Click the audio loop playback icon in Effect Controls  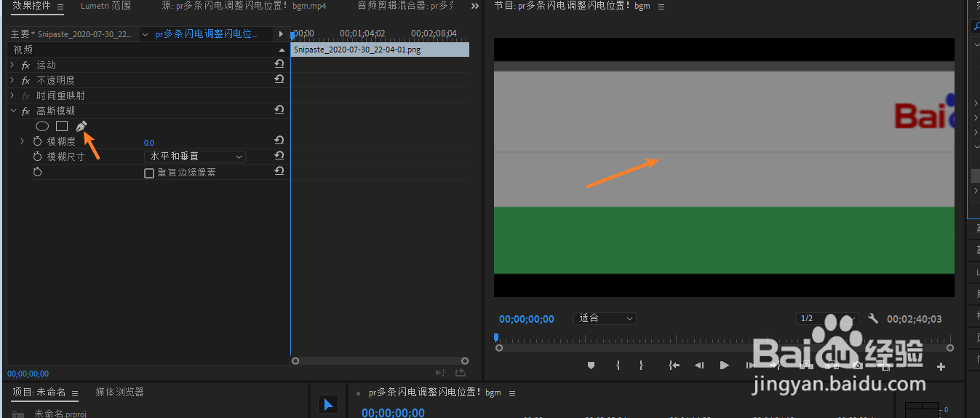[x=440, y=373]
